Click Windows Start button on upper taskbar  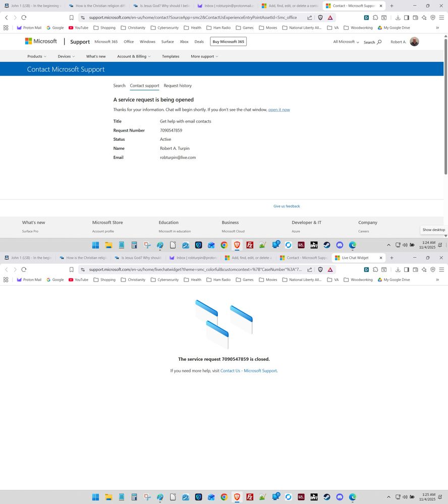point(95,245)
